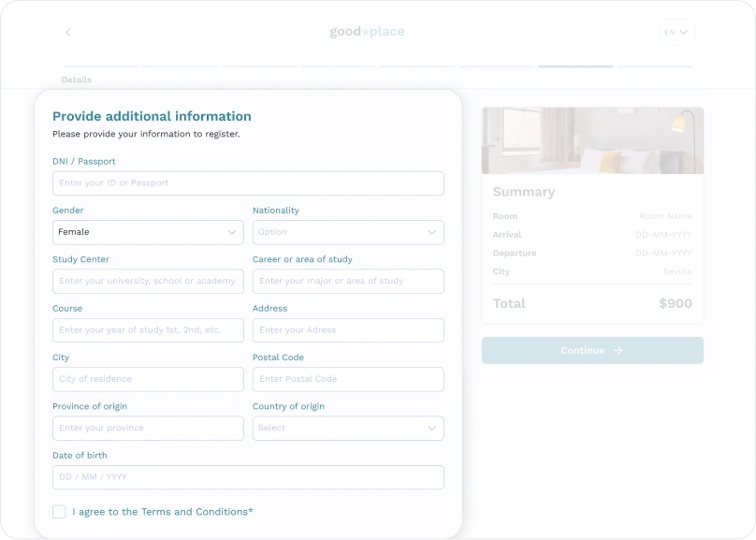Click the Postal Code input field

click(348, 379)
